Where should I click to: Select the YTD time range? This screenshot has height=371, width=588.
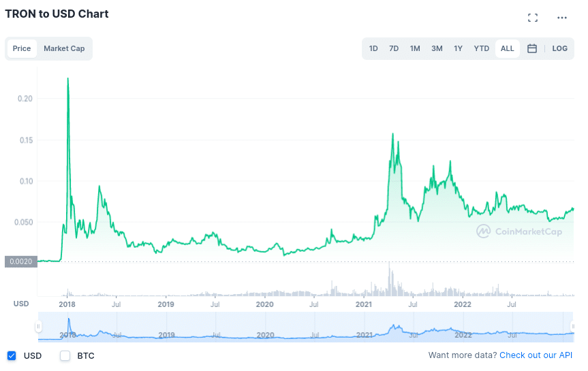(481, 48)
